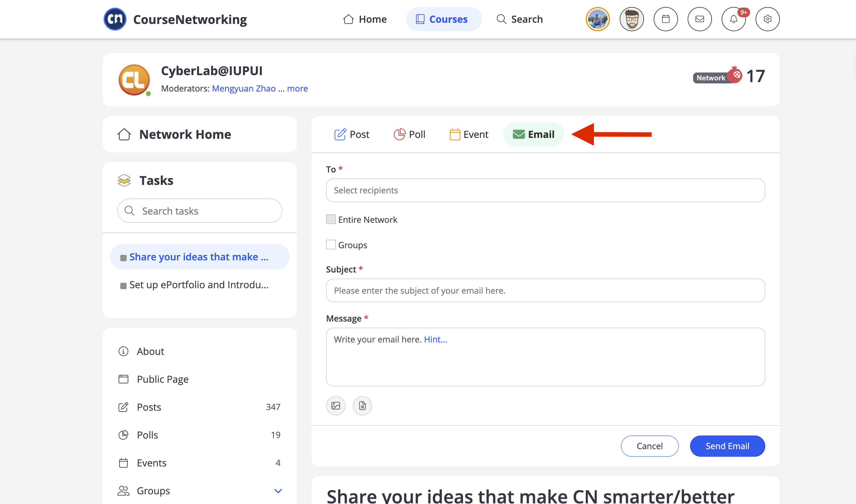Go to the Home page
Image resolution: width=856 pixels, height=504 pixels.
[365, 19]
